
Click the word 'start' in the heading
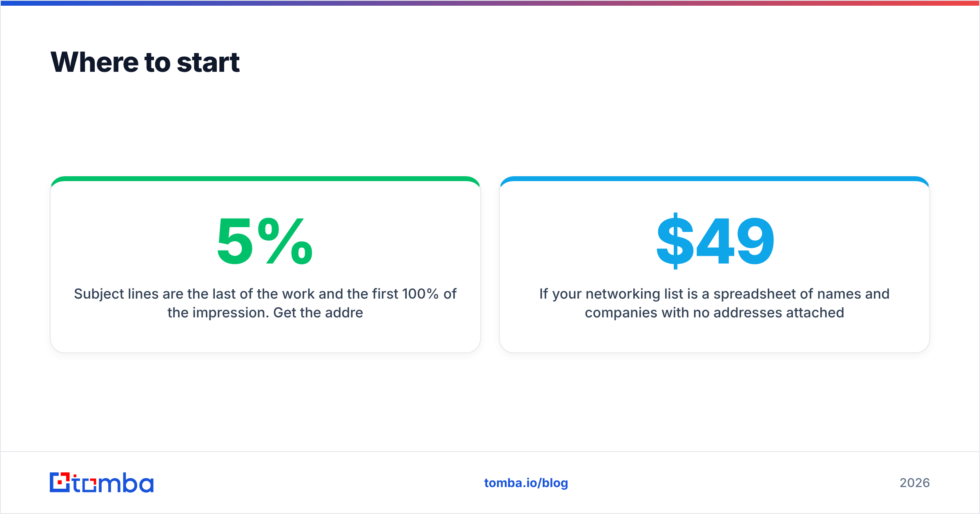coord(208,62)
